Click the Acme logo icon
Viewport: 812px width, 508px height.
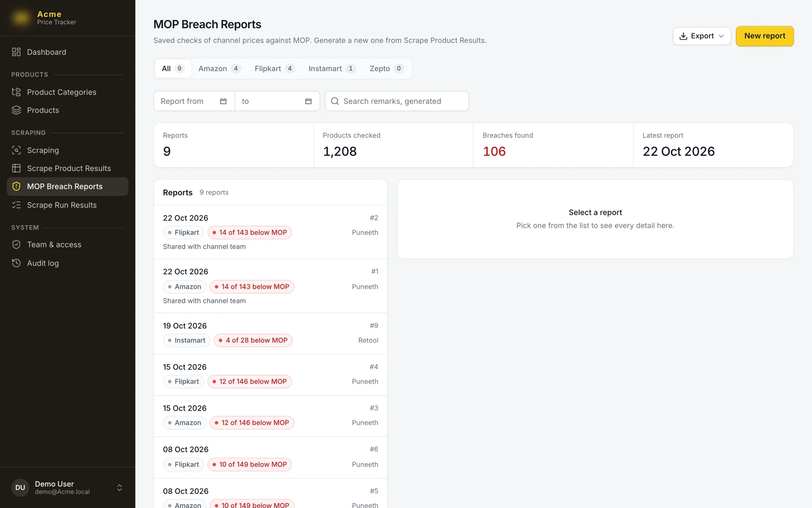point(21,17)
